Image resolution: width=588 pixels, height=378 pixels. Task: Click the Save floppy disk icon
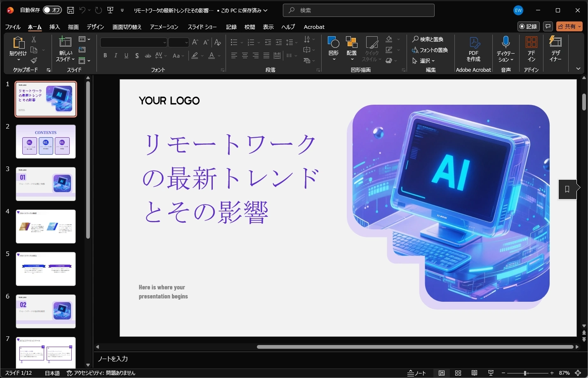(71, 10)
